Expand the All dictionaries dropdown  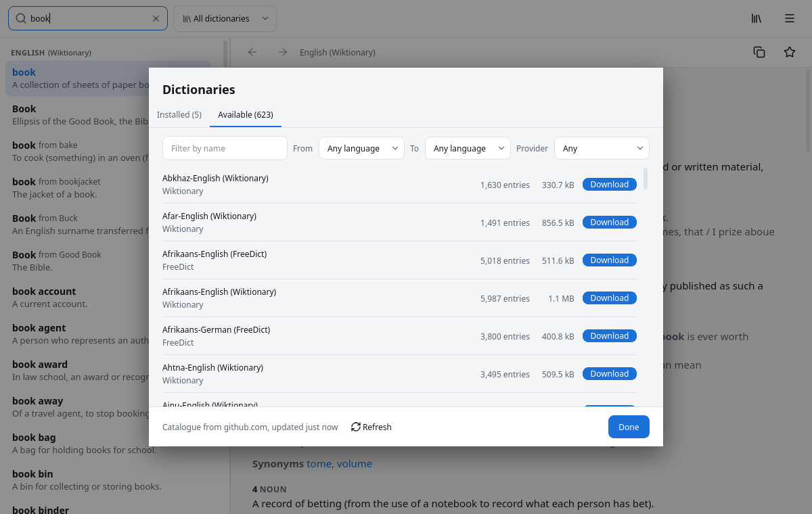coord(225,19)
